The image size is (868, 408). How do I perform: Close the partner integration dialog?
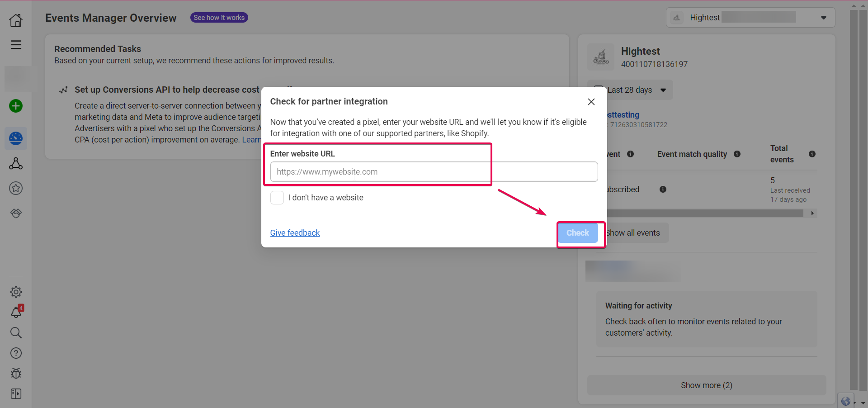[x=591, y=102]
